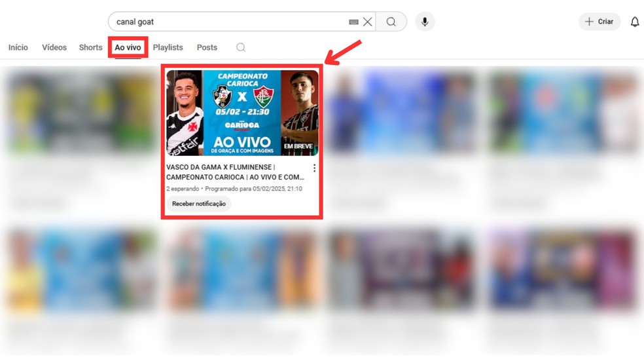The width and height of the screenshot is (644, 363).
Task: Open the Playlists tab
Action: (x=168, y=48)
